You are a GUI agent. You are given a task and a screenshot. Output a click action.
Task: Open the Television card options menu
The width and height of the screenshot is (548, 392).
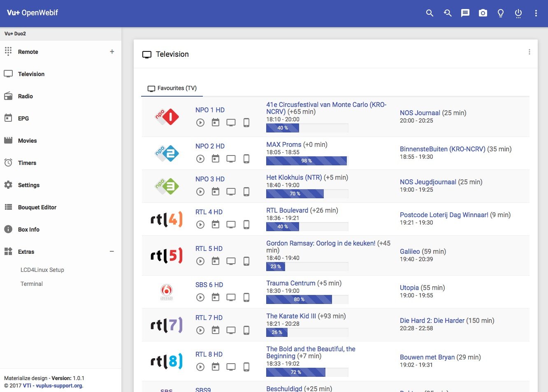coord(529,52)
